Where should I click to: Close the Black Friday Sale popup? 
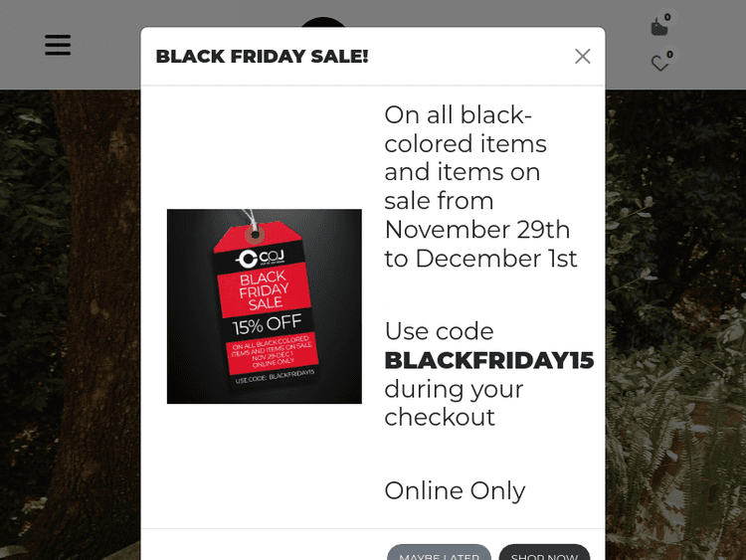583,57
